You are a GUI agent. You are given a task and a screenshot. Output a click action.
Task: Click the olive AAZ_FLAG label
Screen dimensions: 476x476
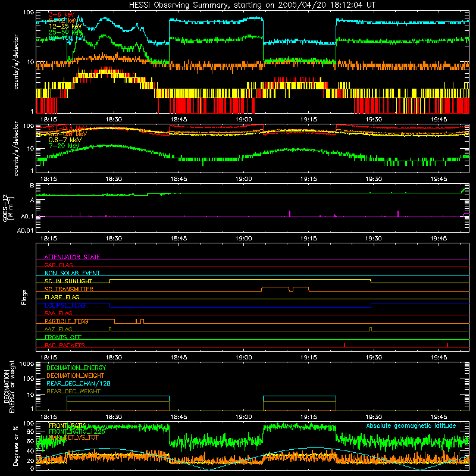coord(58,329)
